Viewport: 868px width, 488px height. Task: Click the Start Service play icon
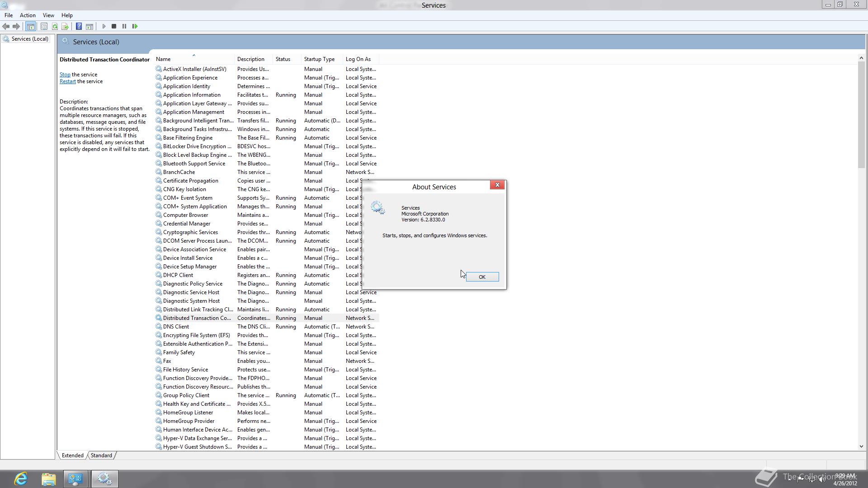[x=104, y=26]
